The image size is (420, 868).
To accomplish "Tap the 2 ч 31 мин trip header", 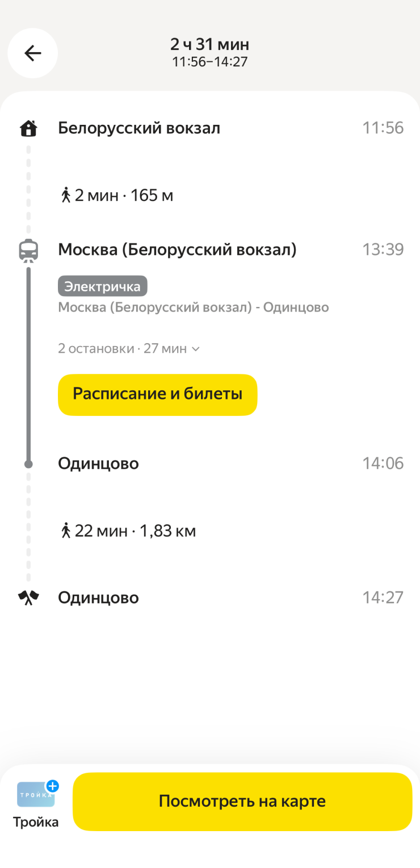I will [x=209, y=44].
